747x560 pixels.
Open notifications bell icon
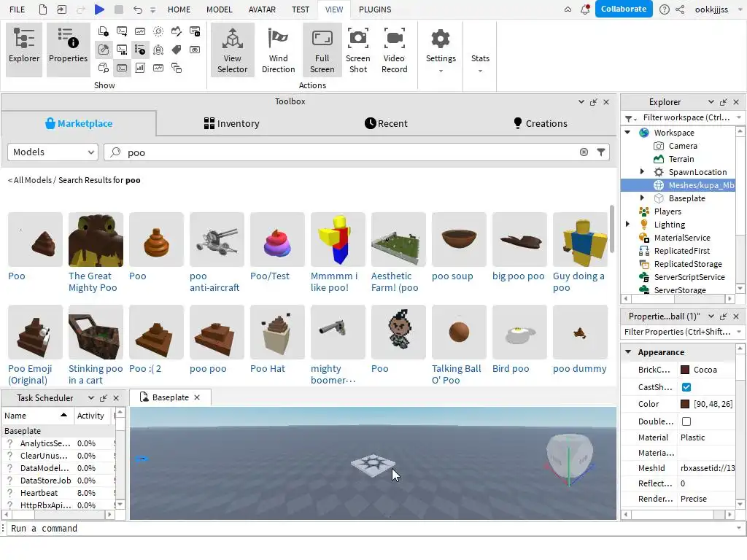pos(585,9)
